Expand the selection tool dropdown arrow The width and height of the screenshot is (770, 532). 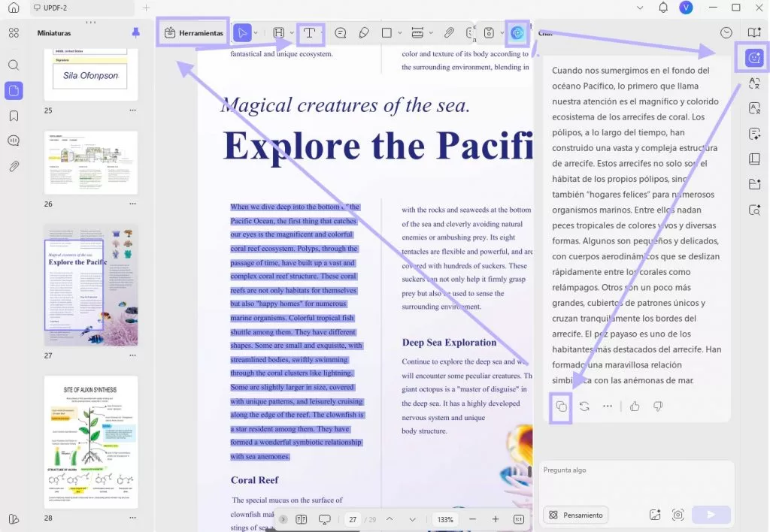point(256,33)
